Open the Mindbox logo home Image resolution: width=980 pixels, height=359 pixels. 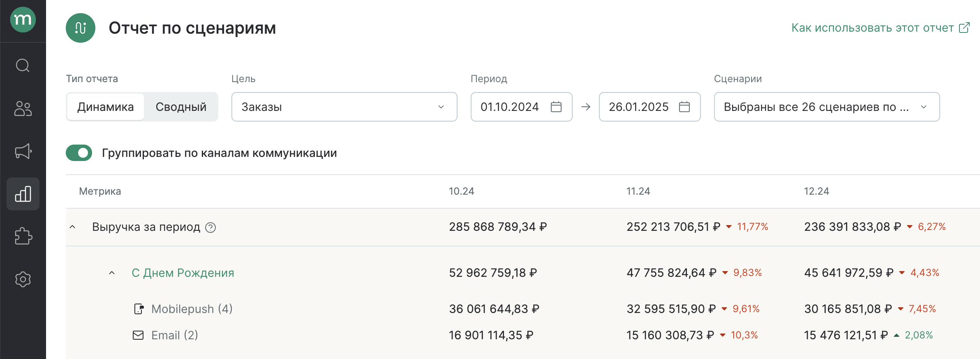tap(23, 19)
